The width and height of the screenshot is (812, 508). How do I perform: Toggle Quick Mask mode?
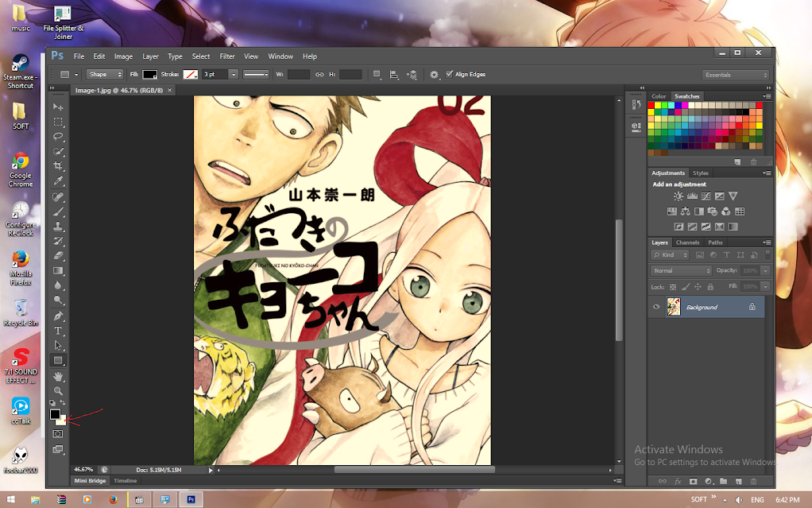coord(58,434)
